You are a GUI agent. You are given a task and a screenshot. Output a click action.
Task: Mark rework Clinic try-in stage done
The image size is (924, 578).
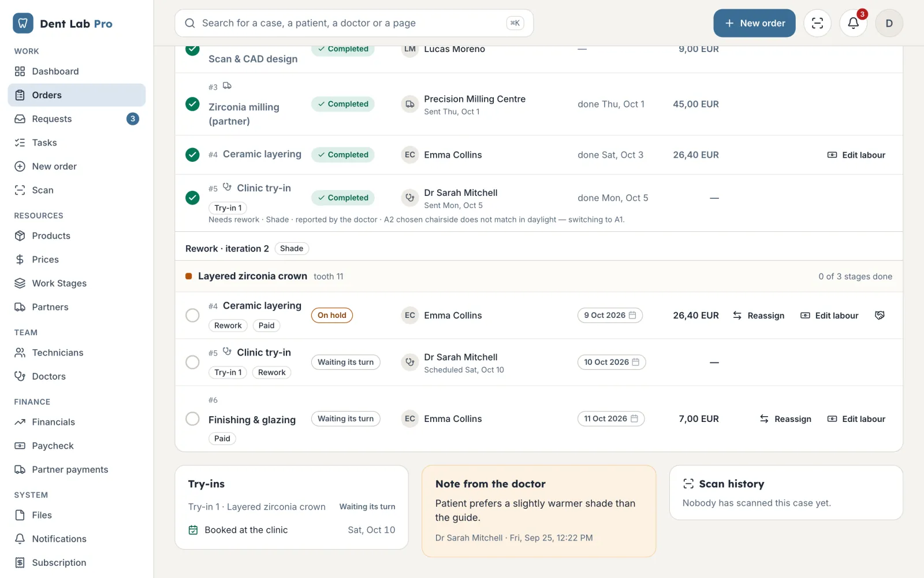192,362
